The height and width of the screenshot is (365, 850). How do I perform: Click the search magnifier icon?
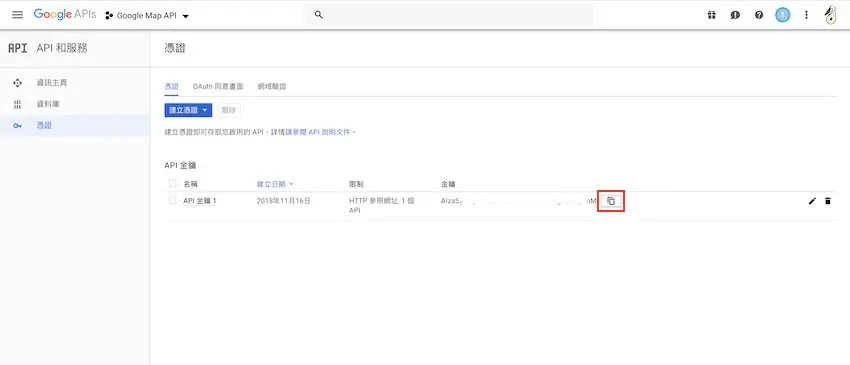click(319, 15)
